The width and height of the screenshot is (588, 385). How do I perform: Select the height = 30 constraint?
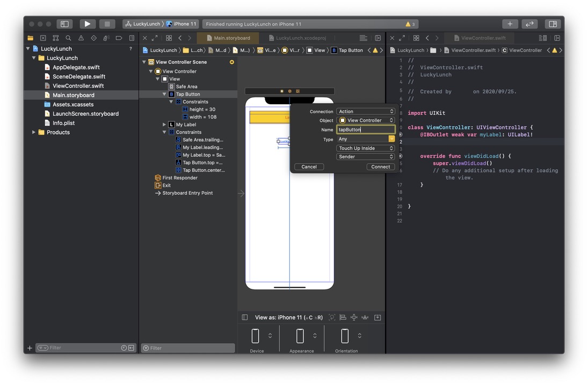tap(202, 110)
